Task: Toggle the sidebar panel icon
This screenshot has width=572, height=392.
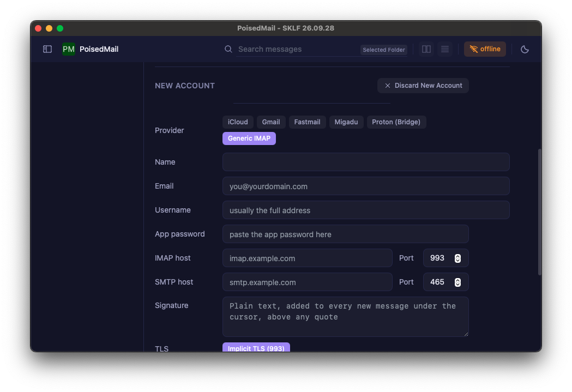Action: pos(47,49)
